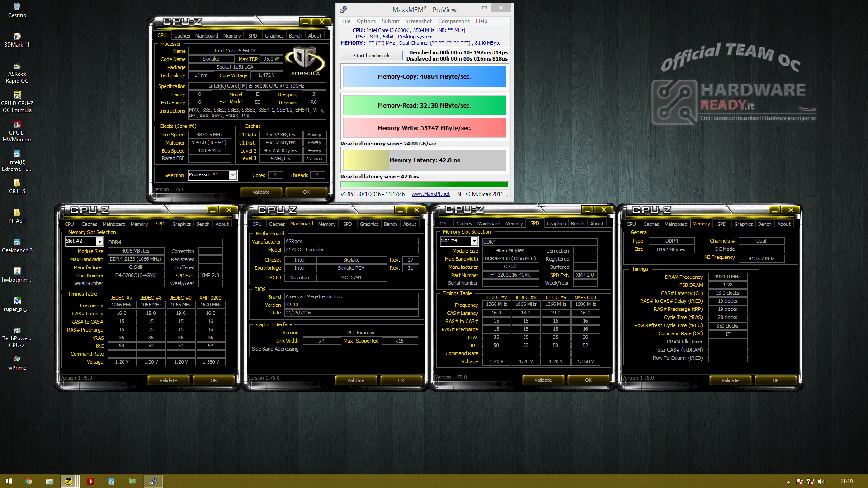868x488 pixels.
Task: Open Memory tab in Slot #4 CPU-Z window
Action: (514, 224)
